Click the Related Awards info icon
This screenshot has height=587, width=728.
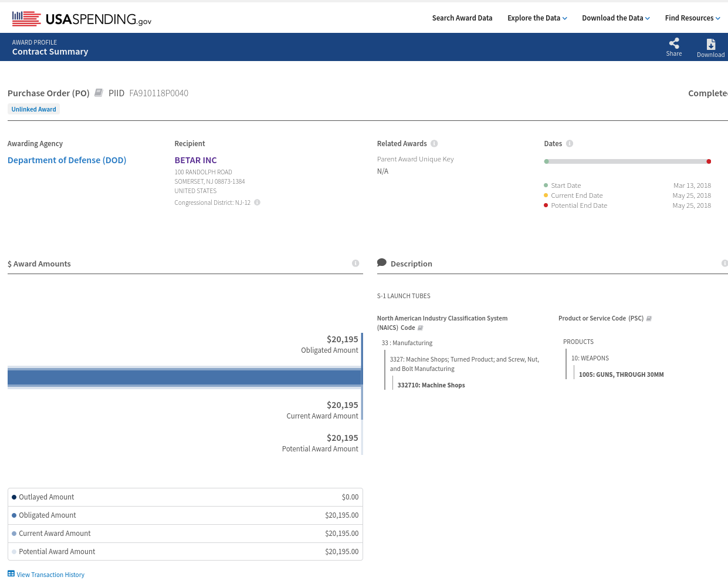click(434, 144)
